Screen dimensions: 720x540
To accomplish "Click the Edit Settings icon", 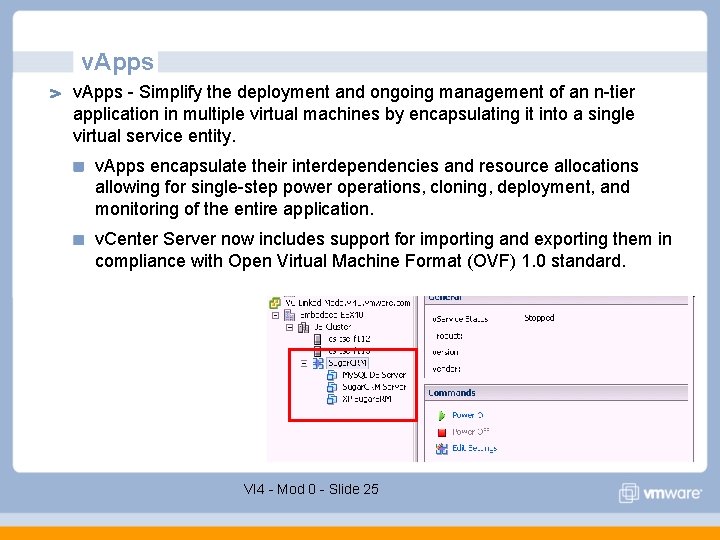I will 441,449.
